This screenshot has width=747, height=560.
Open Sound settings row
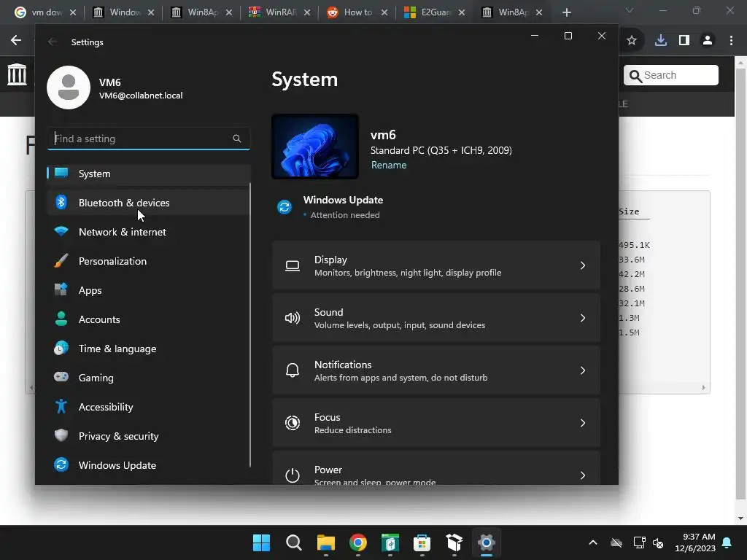pyautogui.click(x=436, y=318)
